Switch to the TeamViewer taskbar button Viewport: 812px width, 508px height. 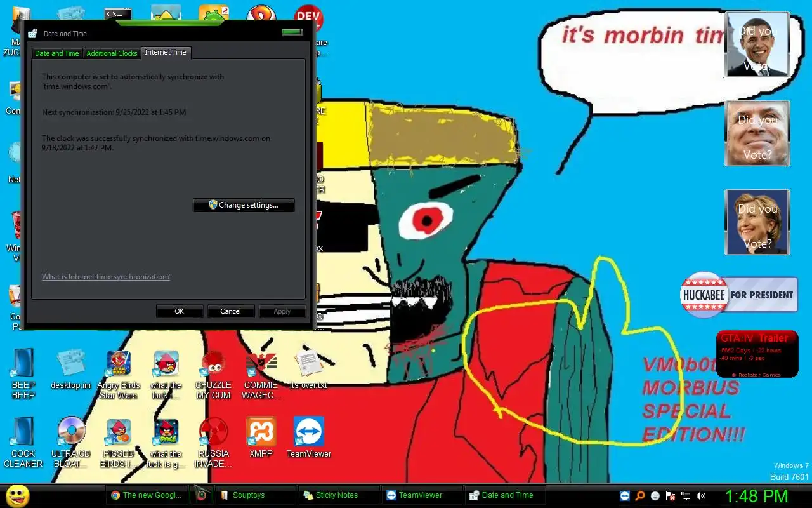[422, 495]
